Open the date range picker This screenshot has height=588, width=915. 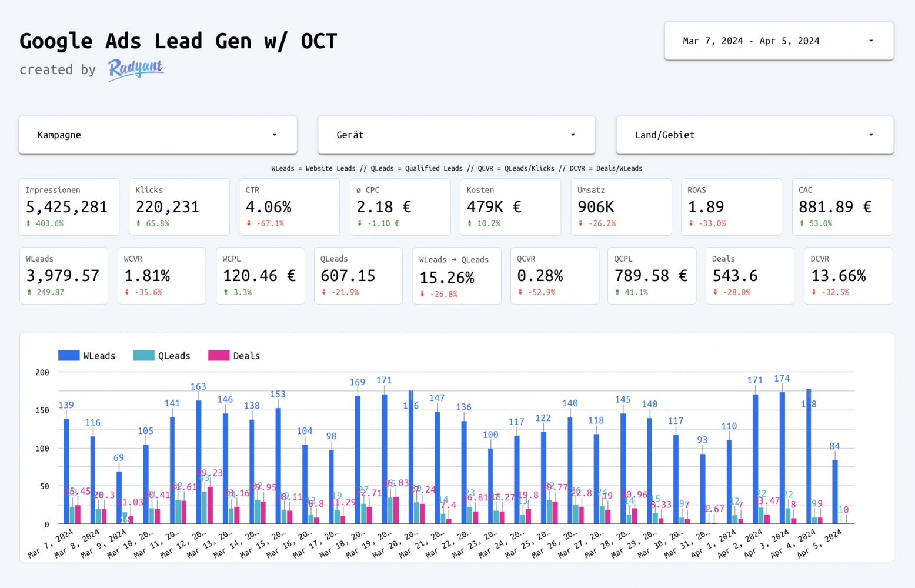779,41
